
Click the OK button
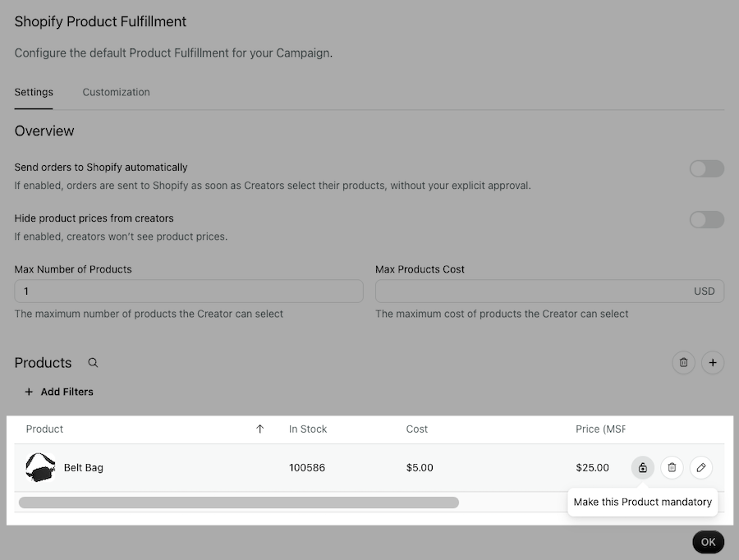coord(708,542)
